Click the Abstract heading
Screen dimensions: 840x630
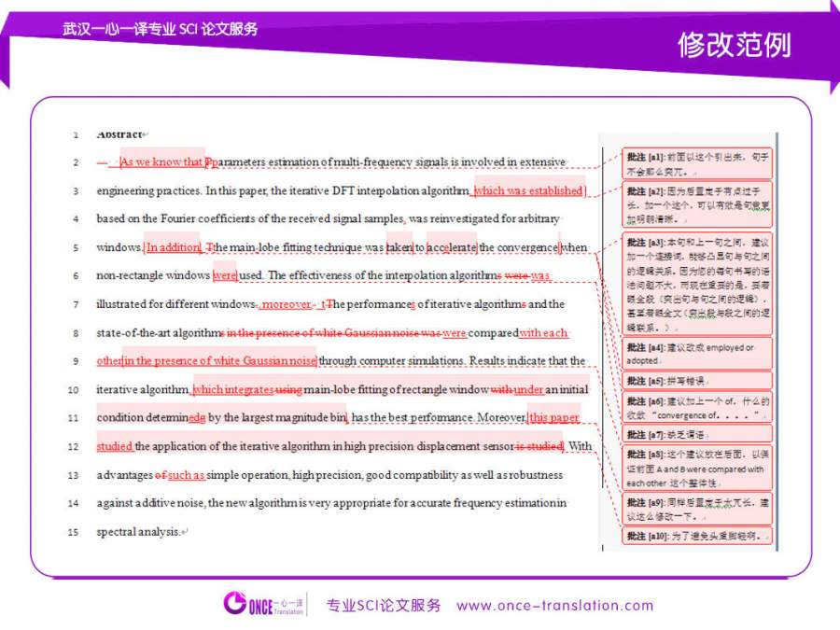pyautogui.click(x=119, y=134)
